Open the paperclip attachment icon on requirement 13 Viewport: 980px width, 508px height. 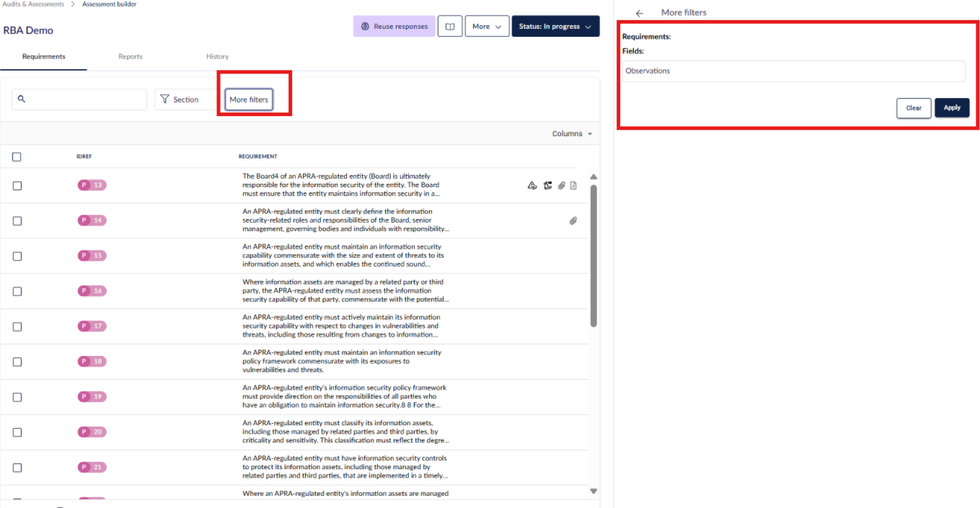[562, 185]
